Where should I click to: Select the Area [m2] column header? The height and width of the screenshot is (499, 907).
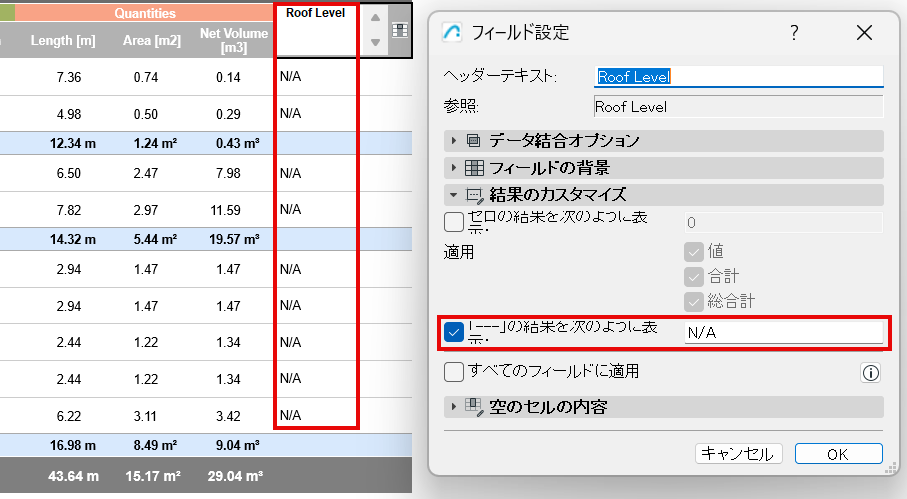[152, 40]
